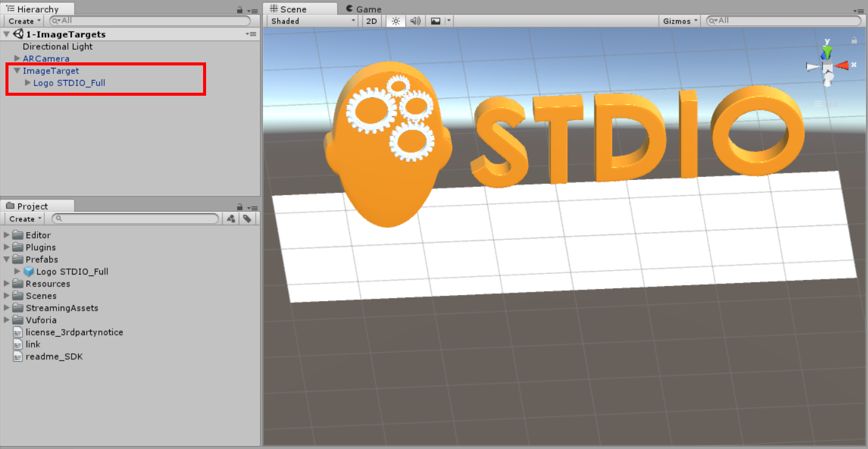Expand the Vuforia folder
This screenshot has height=449, width=868.
[x=7, y=320]
